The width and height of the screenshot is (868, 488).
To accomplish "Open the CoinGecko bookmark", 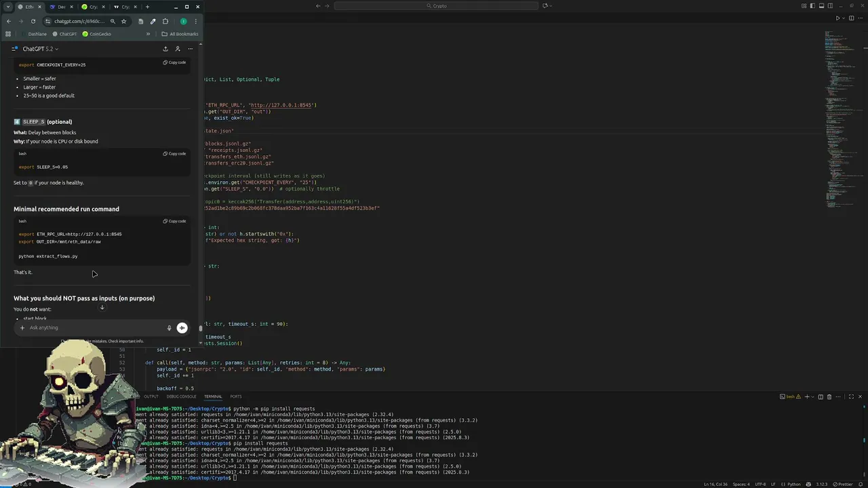I will (96, 34).
